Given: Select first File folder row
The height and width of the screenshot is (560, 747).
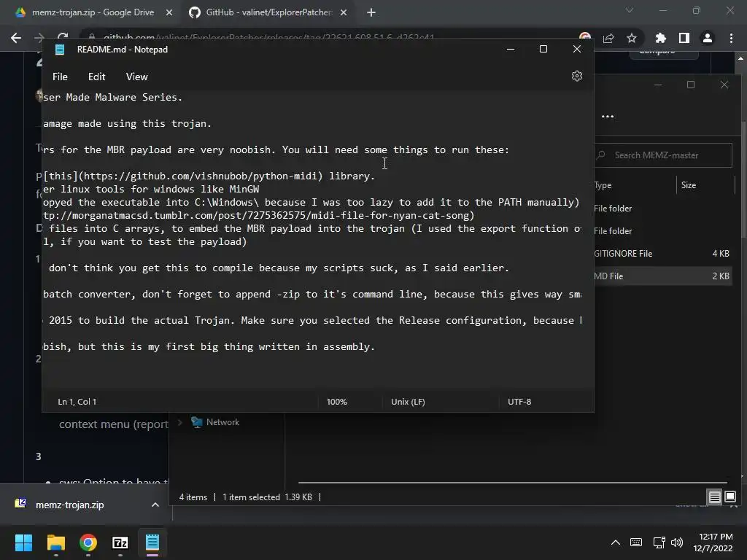Looking at the screenshot, I should click(x=662, y=208).
